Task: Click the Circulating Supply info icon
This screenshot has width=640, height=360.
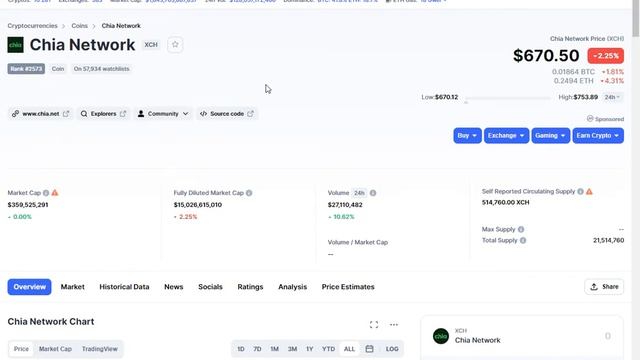Action: [x=580, y=191]
